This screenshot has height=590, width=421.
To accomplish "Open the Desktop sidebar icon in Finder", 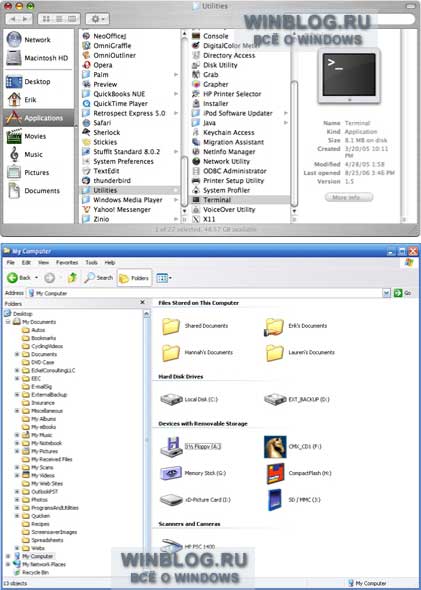I will [14, 82].
